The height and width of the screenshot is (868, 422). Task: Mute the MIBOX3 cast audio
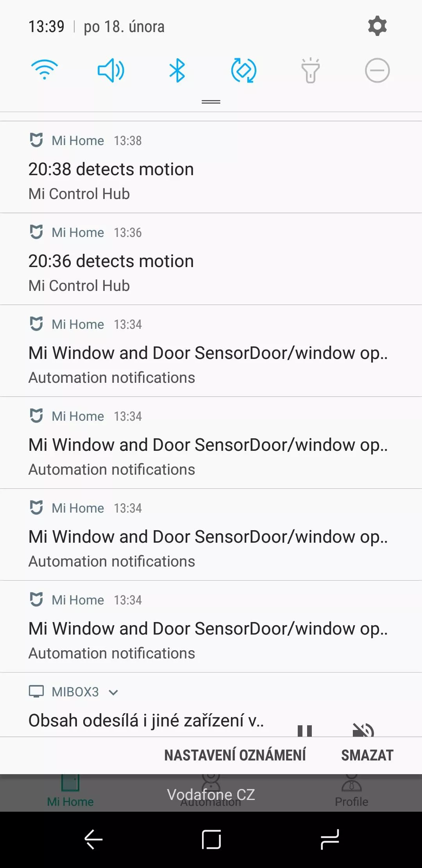pos(363,730)
